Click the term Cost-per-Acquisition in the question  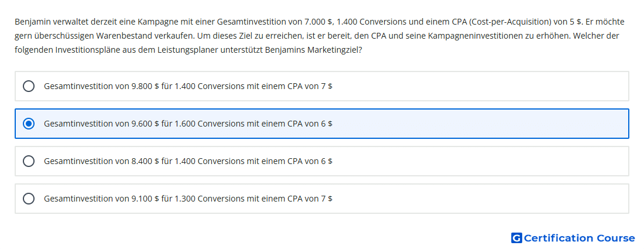click(518, 21)
